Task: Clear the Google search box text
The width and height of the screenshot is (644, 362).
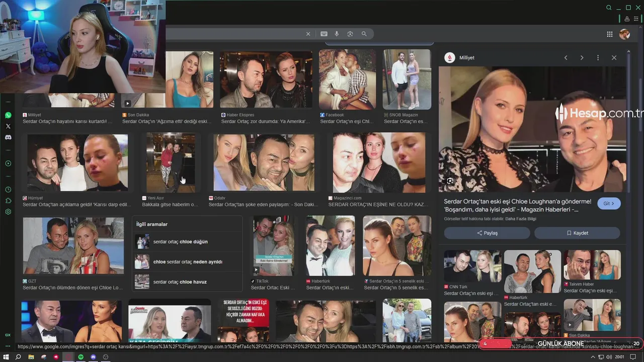Action: pyautogui.click(x=308, y=34)
